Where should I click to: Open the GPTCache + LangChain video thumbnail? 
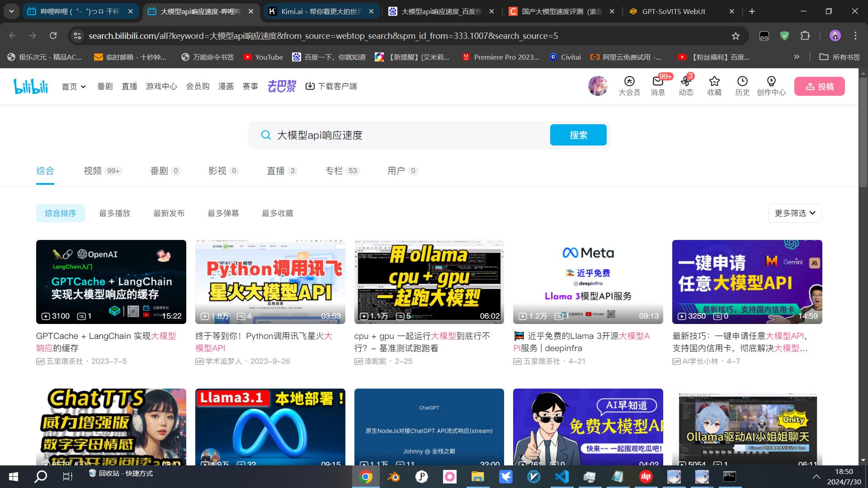point(111,282)
